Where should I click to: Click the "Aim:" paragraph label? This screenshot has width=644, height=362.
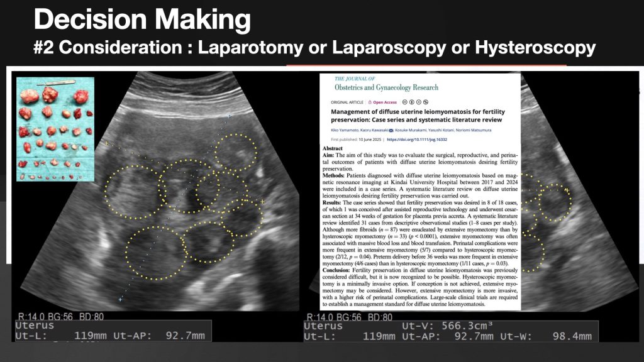point(328,155)
